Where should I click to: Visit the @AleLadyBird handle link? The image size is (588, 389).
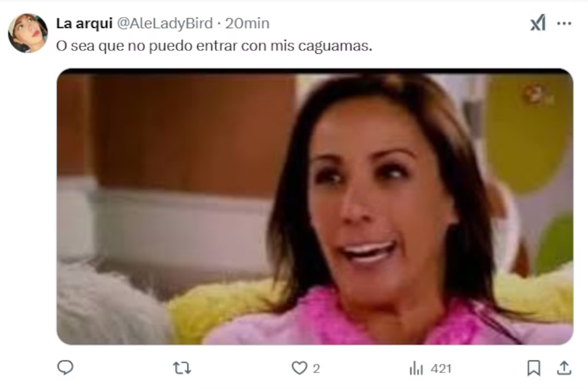tap(165, 23)
